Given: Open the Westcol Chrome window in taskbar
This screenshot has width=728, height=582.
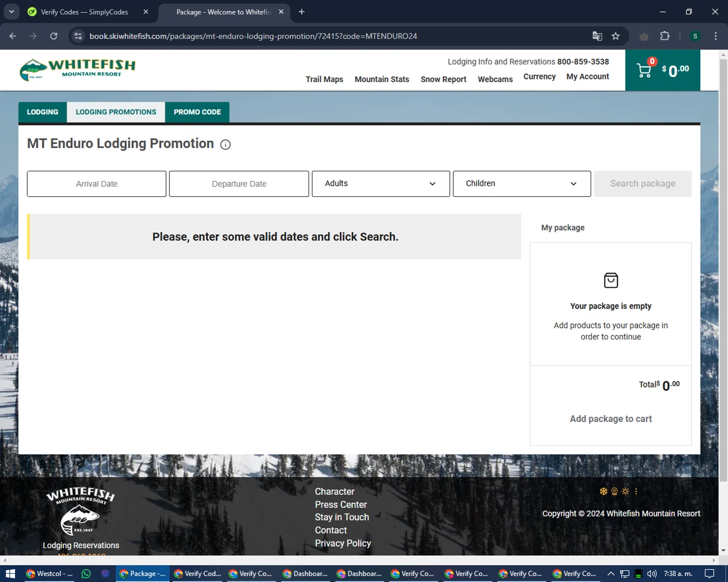Looking at the screenshot, I should [49, 574].
